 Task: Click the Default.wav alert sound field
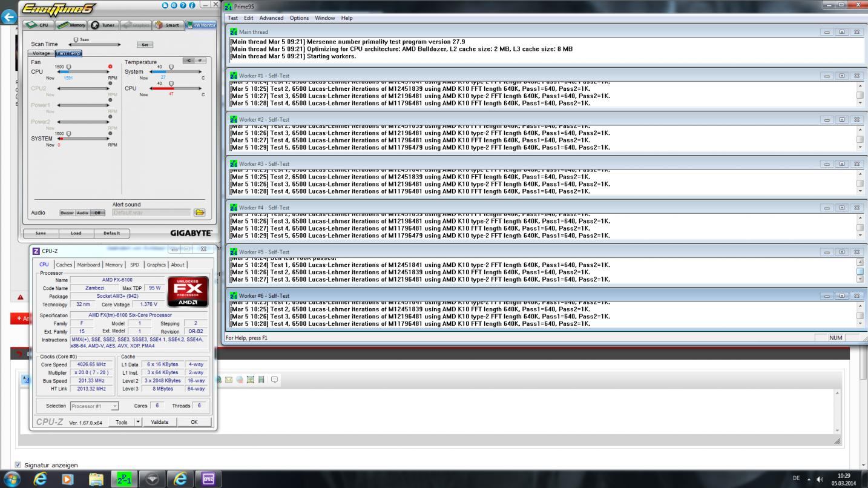click(151, 213)
